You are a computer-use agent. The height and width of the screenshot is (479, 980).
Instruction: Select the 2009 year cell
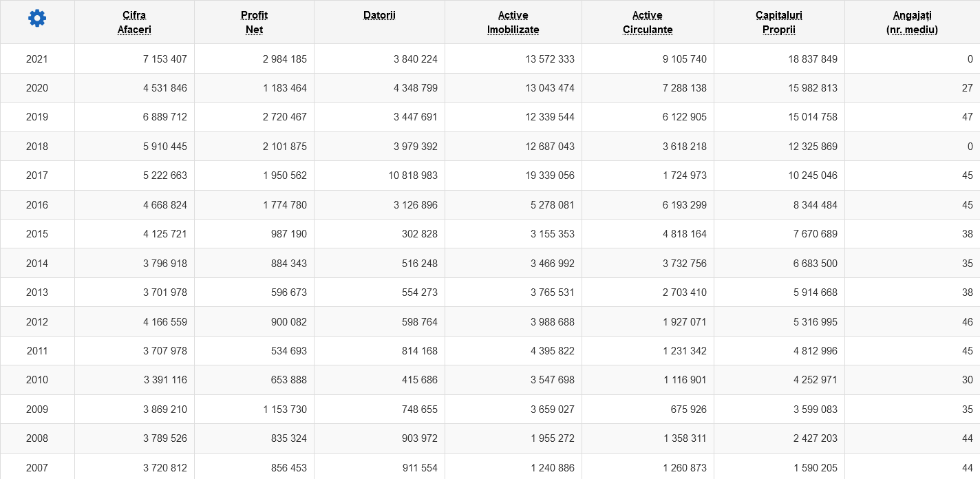point(37,409)
